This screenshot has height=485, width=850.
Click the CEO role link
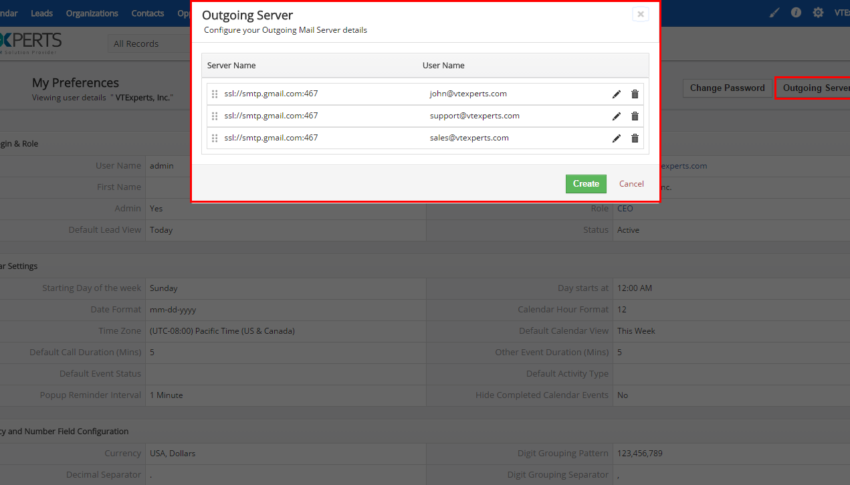point(625,209)
